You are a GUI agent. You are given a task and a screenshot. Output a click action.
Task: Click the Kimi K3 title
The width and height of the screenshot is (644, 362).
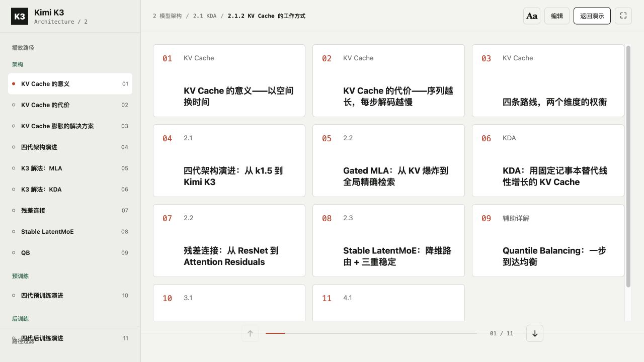point(49,12)
